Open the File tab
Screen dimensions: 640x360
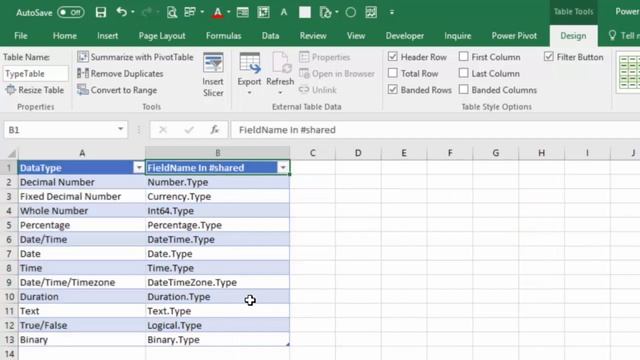tap(21, 36)
